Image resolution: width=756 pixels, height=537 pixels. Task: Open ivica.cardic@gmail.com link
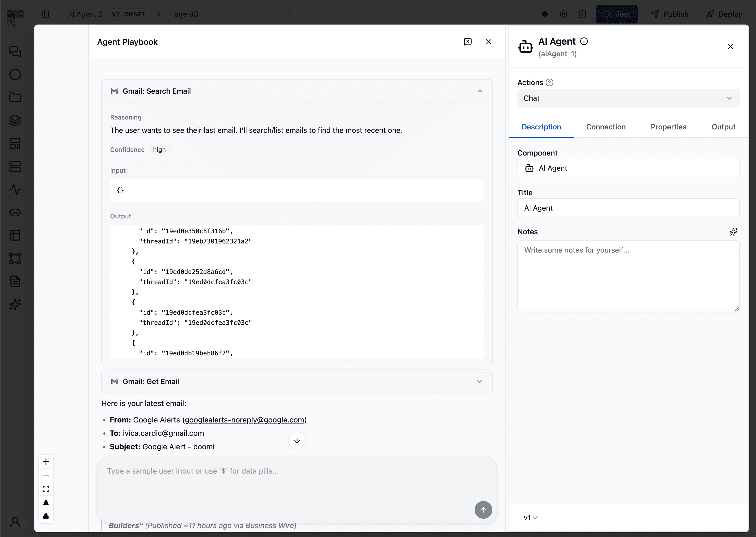point(163,433)
